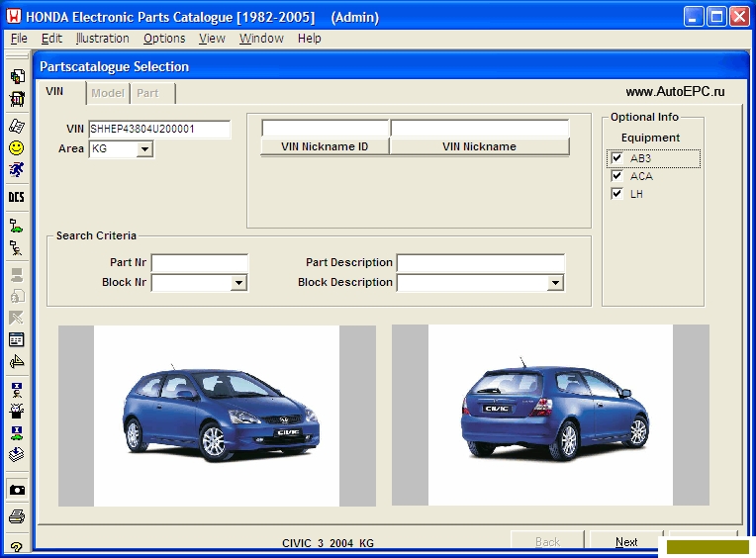Click the printer icon in sidebar
This screenshot has height=558, width=756.
click(x=17, y=516)
